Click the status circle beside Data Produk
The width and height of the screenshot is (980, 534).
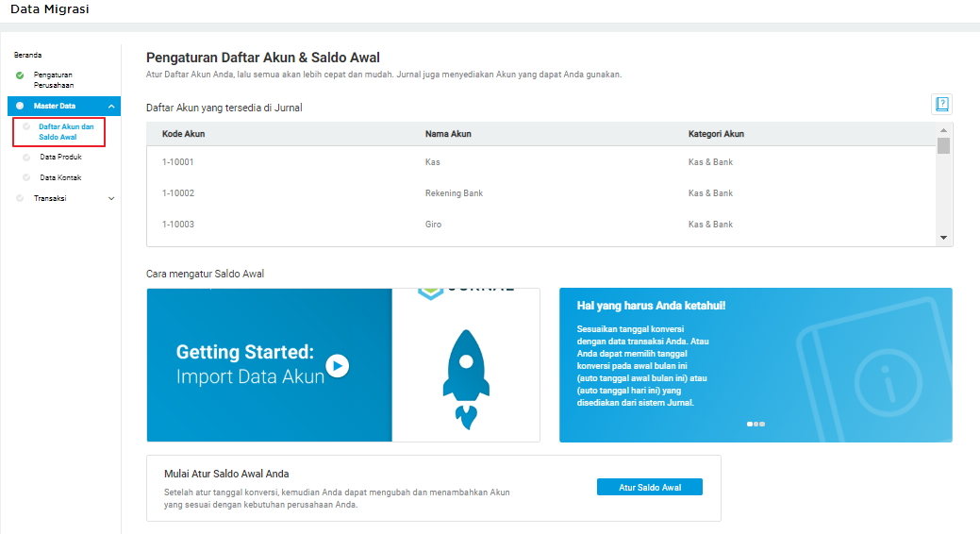26,158
